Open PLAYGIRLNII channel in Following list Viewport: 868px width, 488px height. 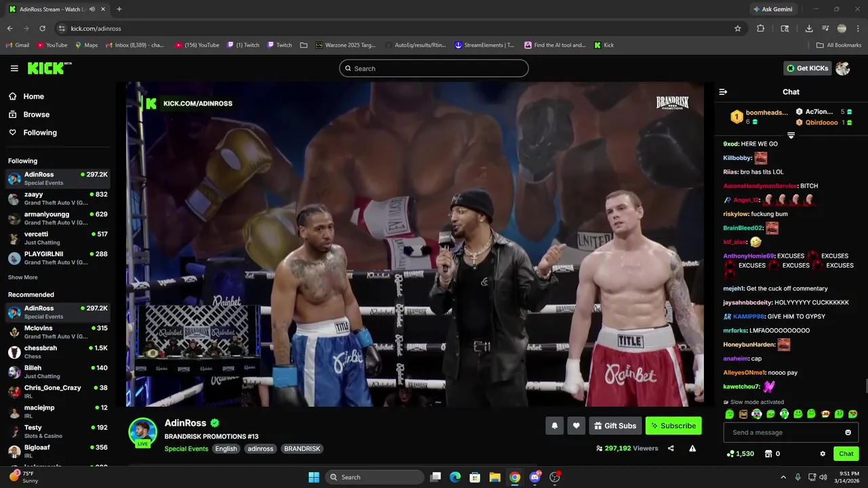tap(58, 258)
